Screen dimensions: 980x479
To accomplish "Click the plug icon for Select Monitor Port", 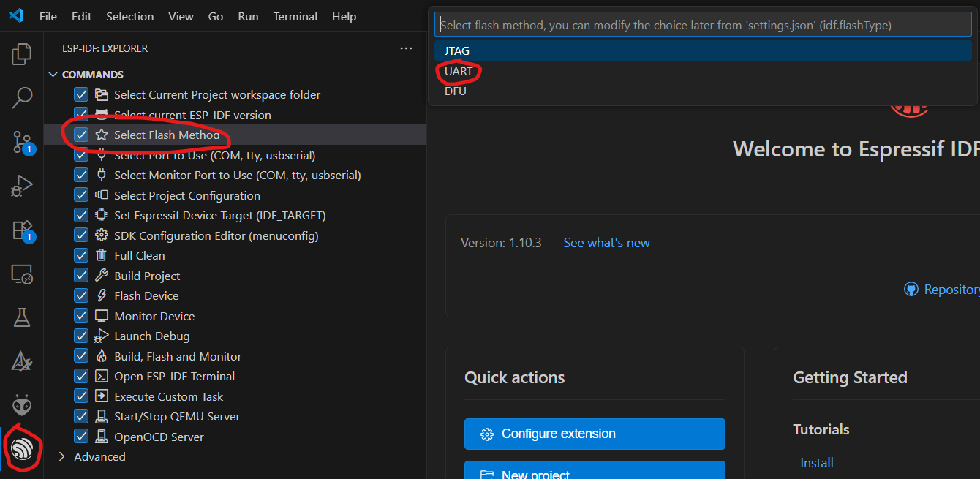I will [x=102, y=176].
